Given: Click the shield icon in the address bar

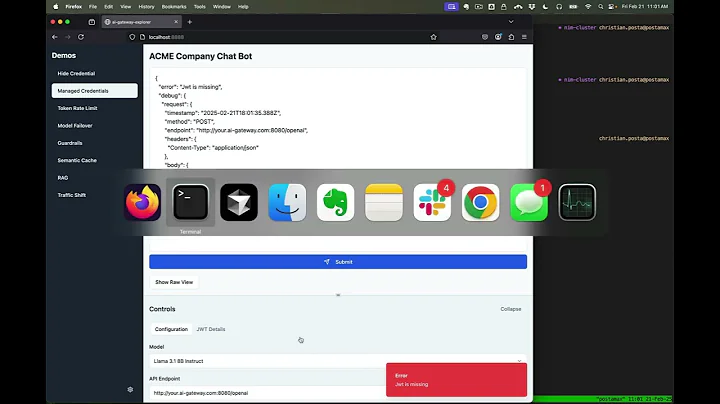Looking at the screenshot, I should 132,37.
